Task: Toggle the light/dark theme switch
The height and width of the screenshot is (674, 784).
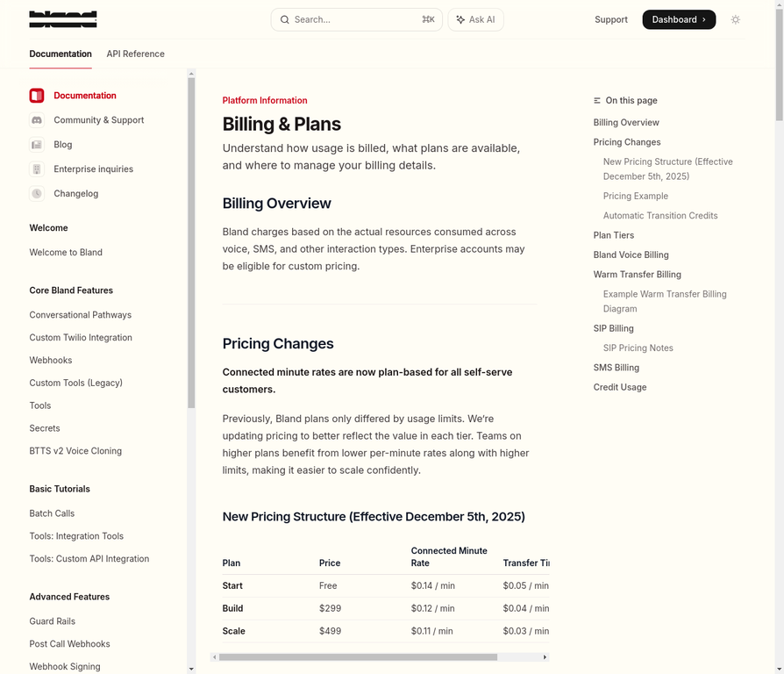Action: [736, 19]
